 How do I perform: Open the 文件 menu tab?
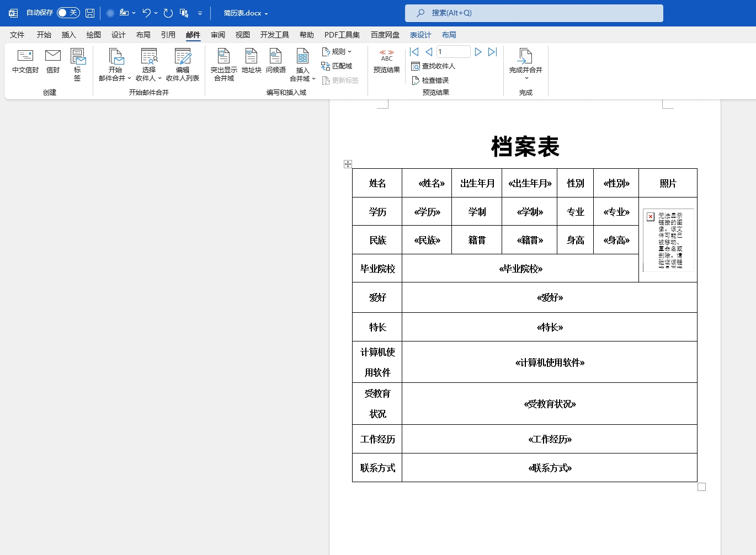(x=17, y=35)
